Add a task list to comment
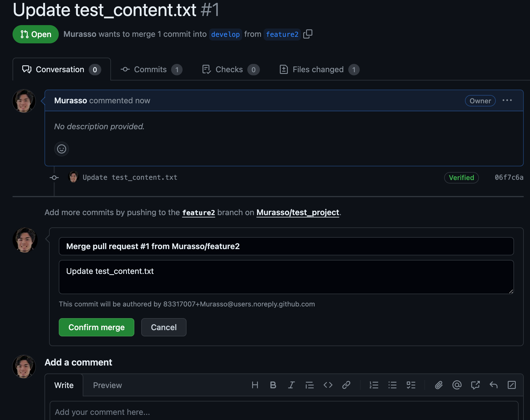The height and width of the screenshot is (420, 530). [411, 385]
